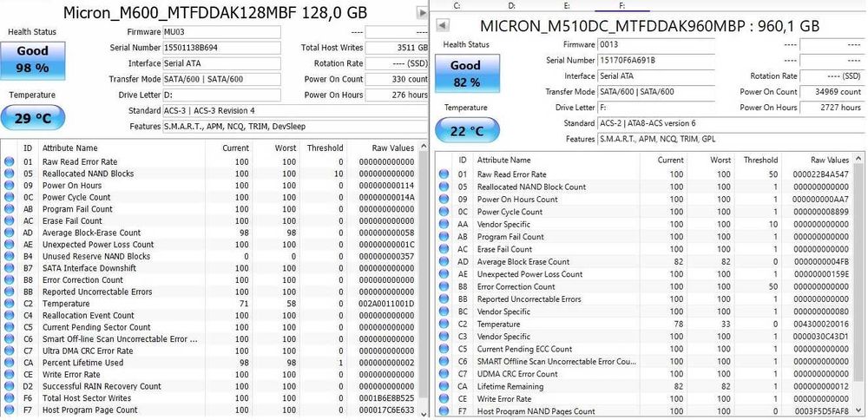
Task: Click status orb for Host Program Page Count
Action: click(x=9, y=410)
